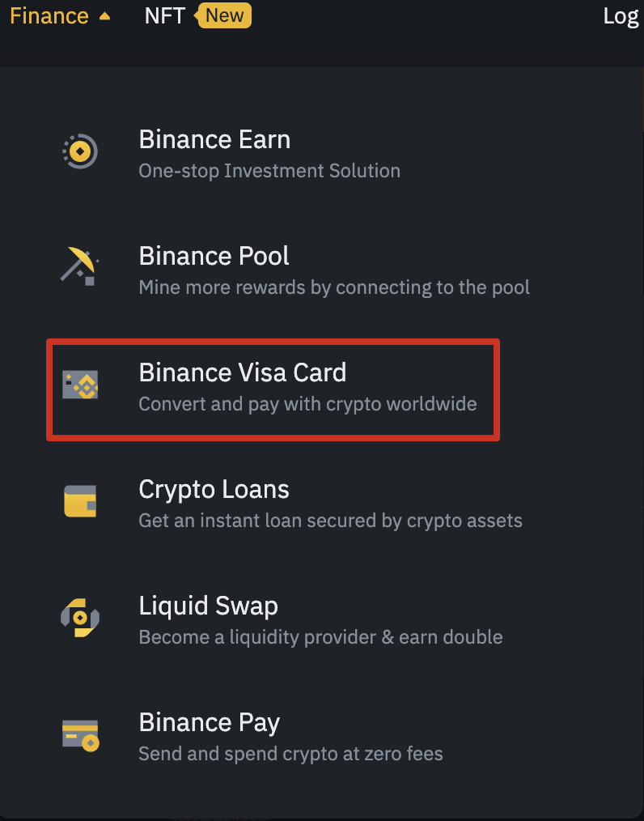Go to Crypto Loans
This screenshot has width=644, height=821.
214,488
